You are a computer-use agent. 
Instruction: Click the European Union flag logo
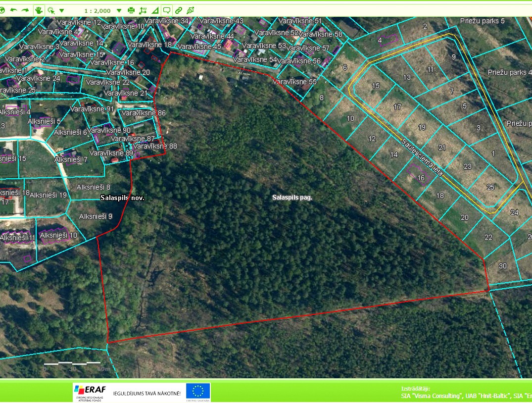(198, 392)
